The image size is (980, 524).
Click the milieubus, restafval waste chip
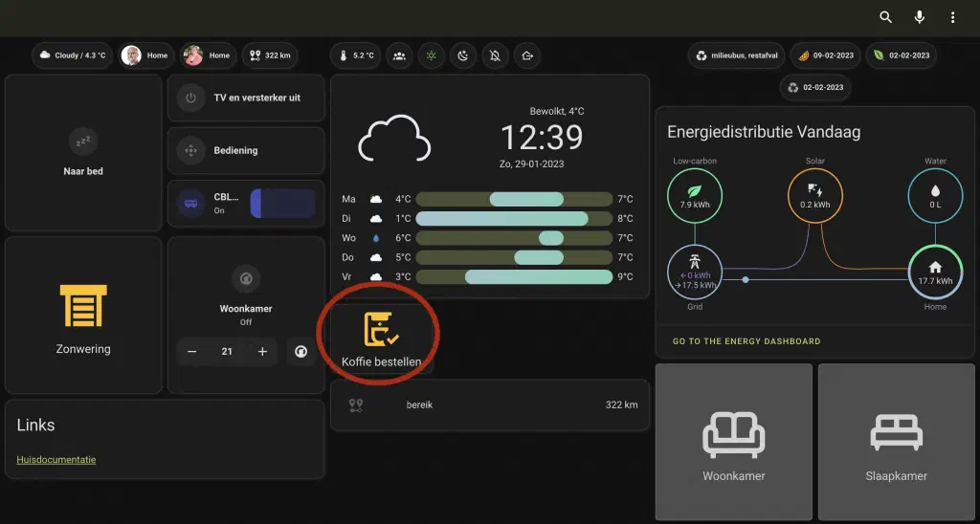pyautogui.click(x=740, y=55)
